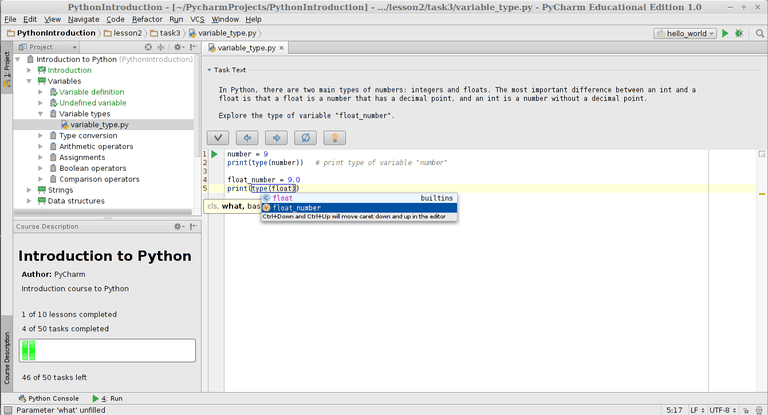The image size is (768, 415).
Task: Expand the Arithmetic operators task
Action: coord(41,146)
